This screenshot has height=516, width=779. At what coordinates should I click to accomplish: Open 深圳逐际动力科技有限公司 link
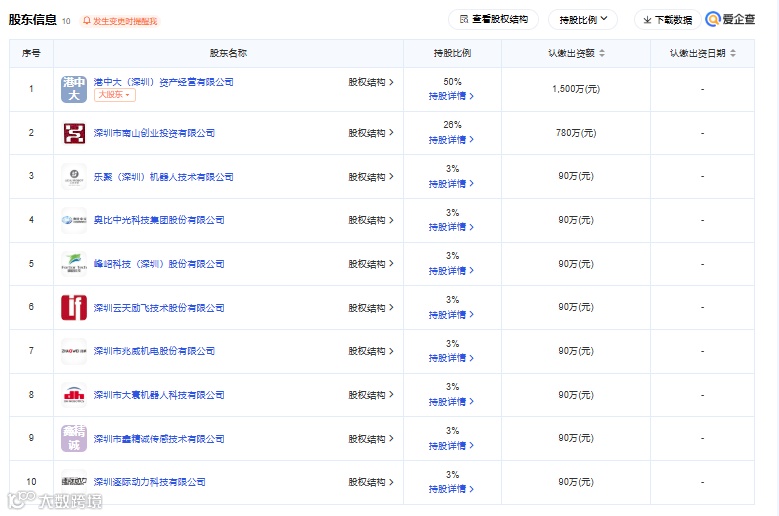tap(150, 482)
